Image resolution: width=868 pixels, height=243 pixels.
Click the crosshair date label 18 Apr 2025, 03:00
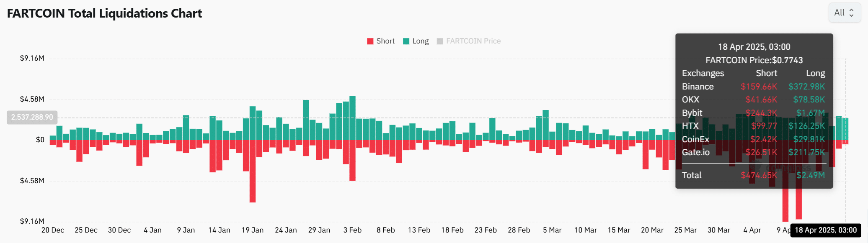click(826, 230)
